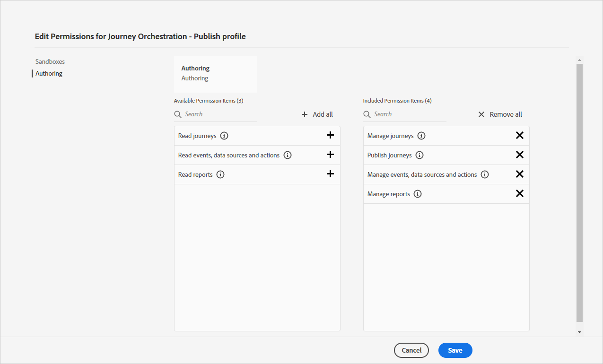603x364 pixels.
Task: Select Authoring in the left navigation
Action: point(49,73)
